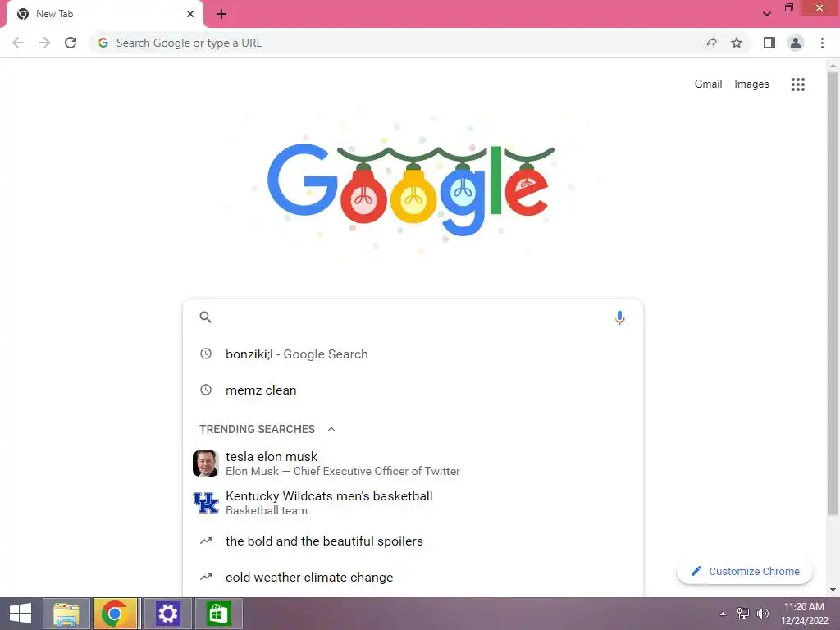Image resolution: width=840 pixels, height=630 pixels.
Task: Show hidden system tray icons
Action: coord(723,614)
